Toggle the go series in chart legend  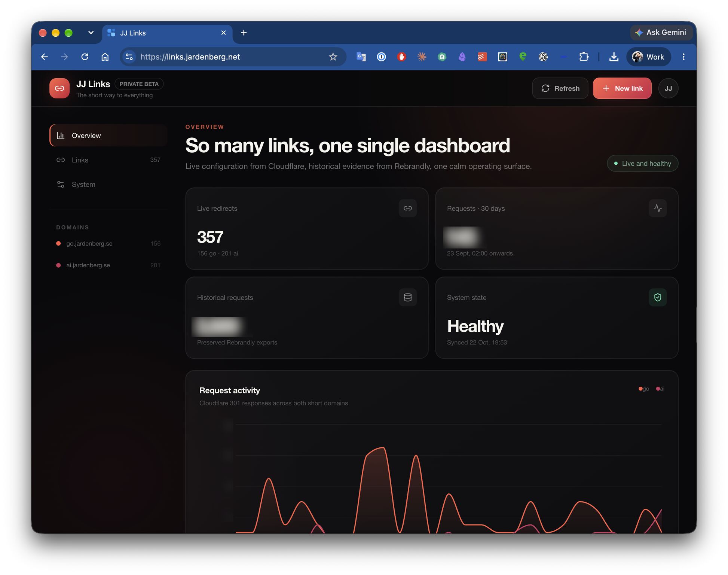click(644, 389)
